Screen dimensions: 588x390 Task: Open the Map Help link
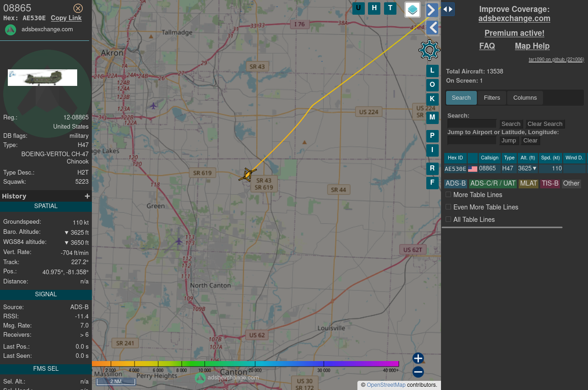[532, 46]
